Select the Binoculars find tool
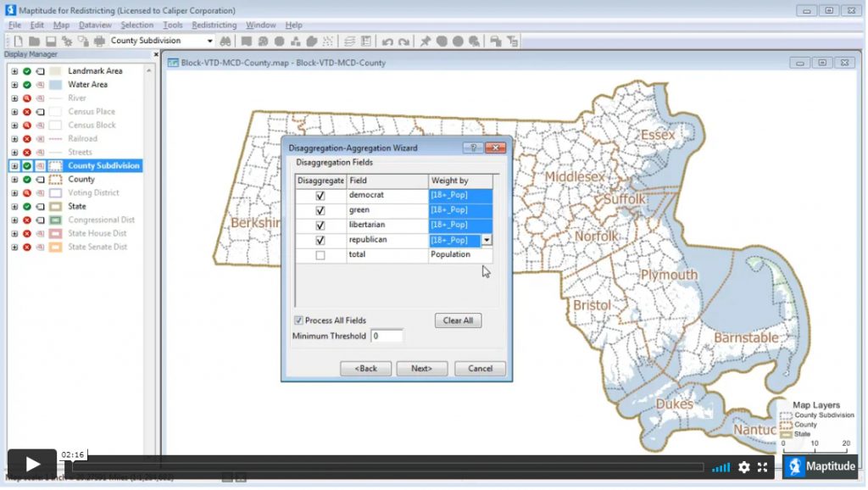This screenshot has height=490, width=868. point(224,40)
